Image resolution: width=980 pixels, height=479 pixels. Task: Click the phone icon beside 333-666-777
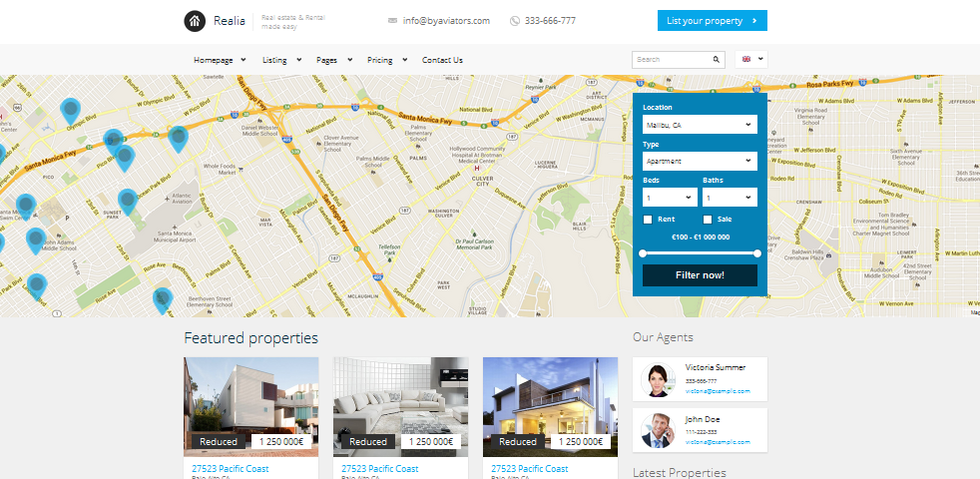(514, 21)
